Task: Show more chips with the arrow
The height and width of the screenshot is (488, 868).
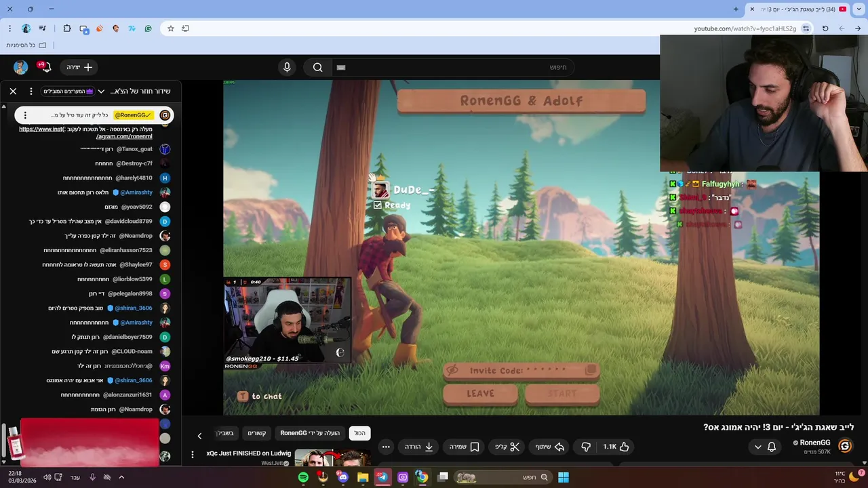Action: point(199,436)
